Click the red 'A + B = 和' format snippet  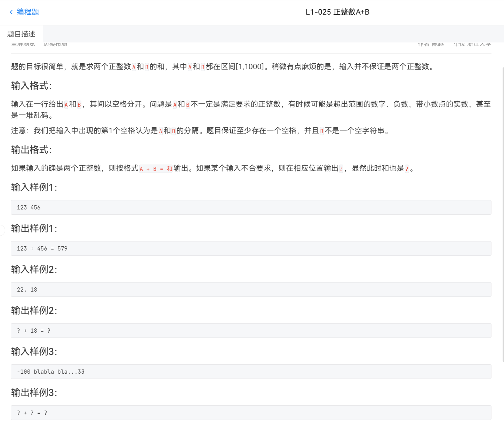155,169
